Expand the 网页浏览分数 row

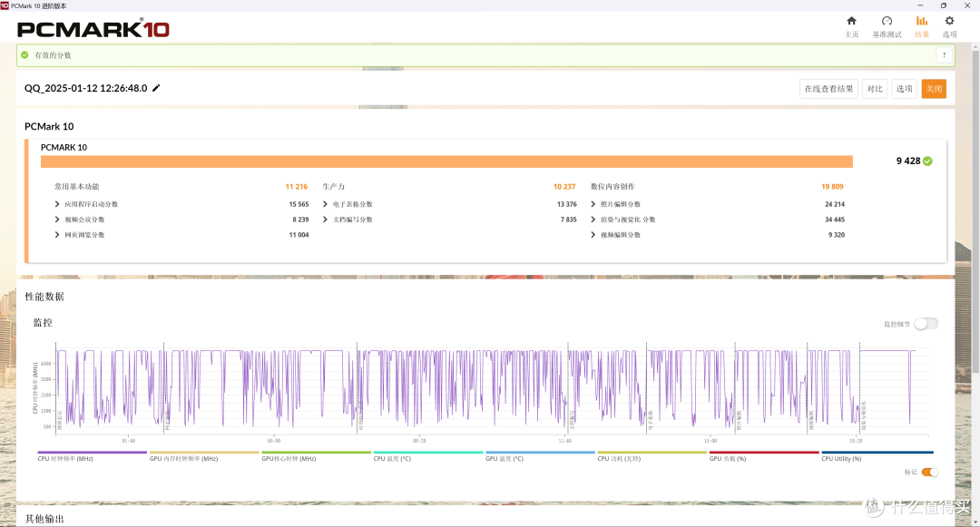tap(57, 235)
